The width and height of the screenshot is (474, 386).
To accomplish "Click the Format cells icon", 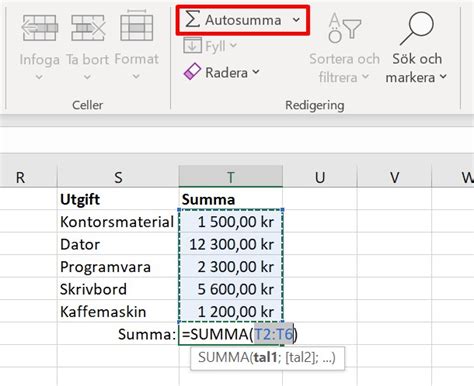I will 137,25.
